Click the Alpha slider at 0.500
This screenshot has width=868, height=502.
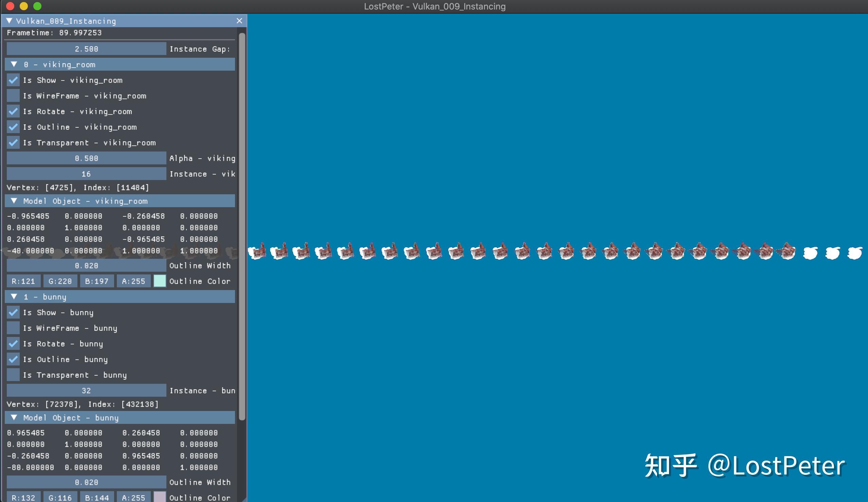(x=87, y=158)
